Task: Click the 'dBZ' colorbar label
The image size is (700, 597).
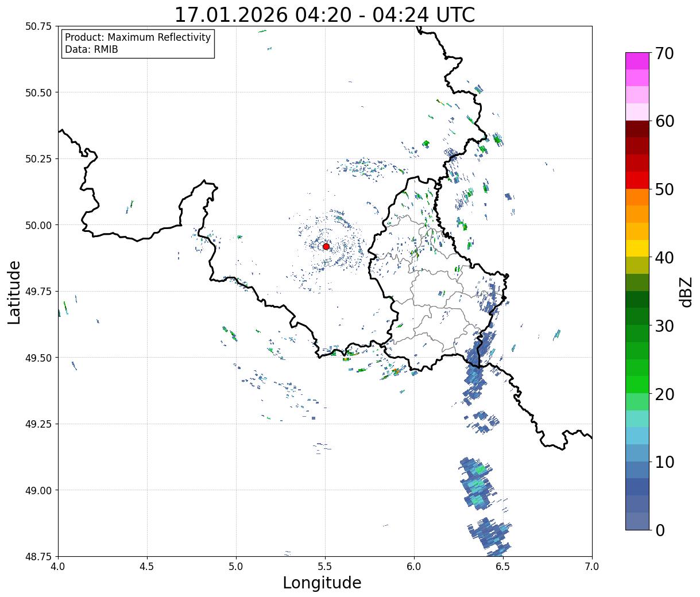Action: (x=686, y=292)
